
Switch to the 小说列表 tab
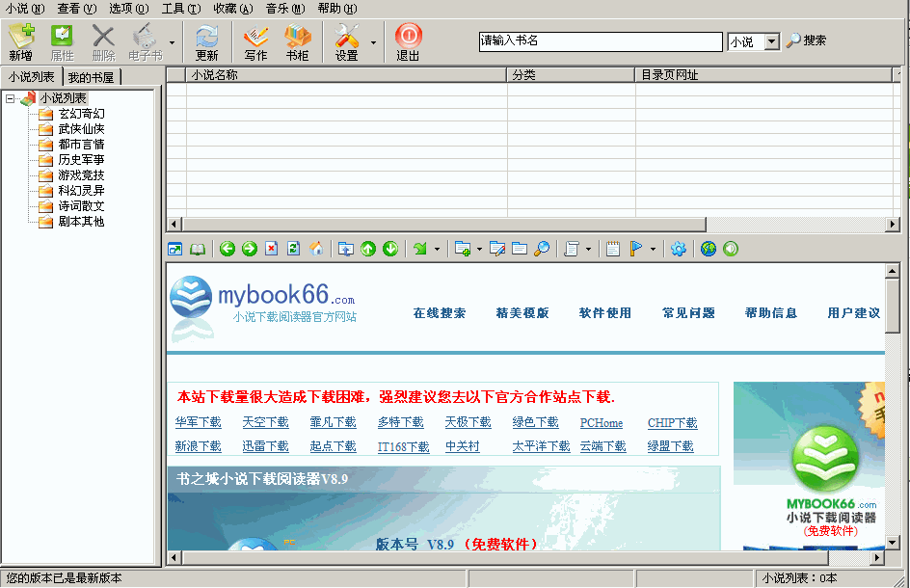pyautogui.click(x=32, y=77)
